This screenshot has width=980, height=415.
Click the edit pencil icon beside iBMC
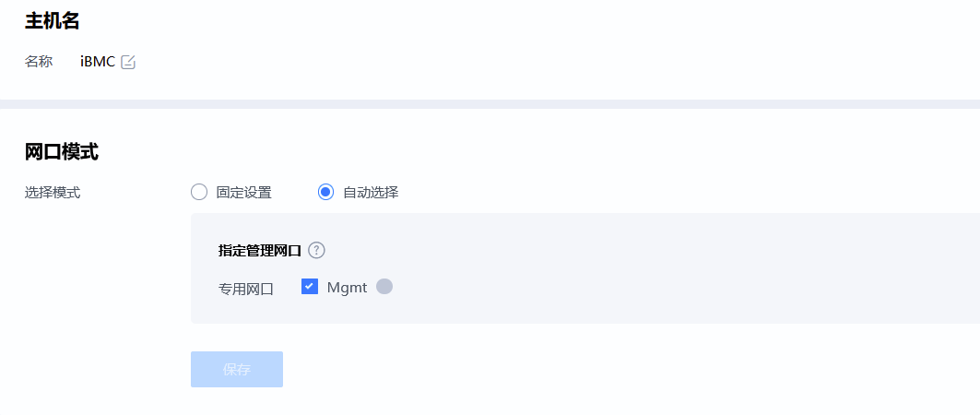click(x=128, y=63)
